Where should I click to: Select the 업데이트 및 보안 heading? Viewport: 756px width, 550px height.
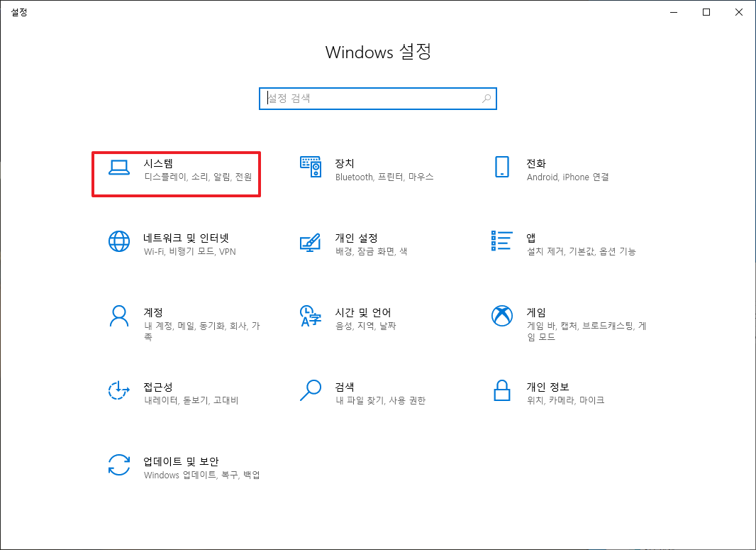click(x=182, y=461)
